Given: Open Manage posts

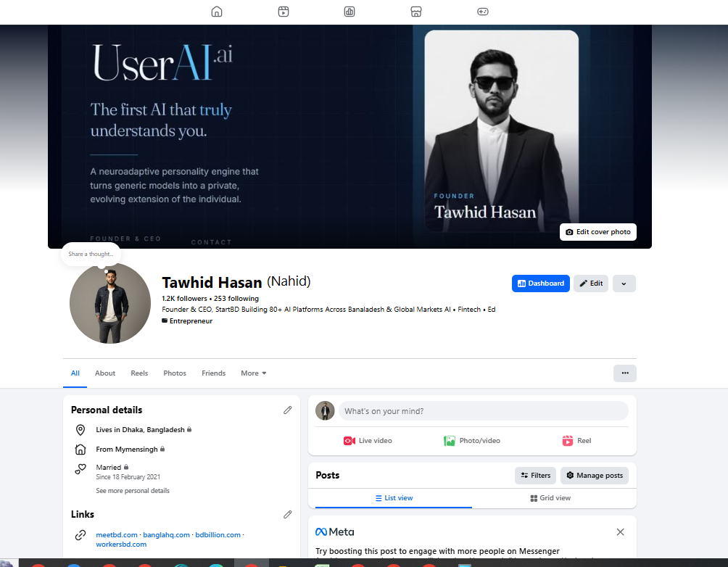Looking at the screenshot, I should pyautogui.click(x=595, y=476).
